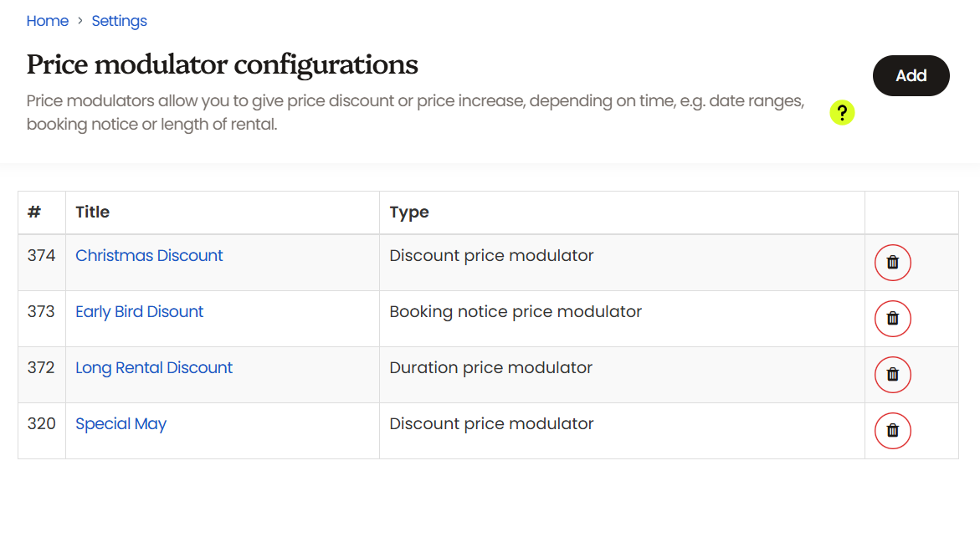Screen dimensions: 980x558
Task: Click the # column header
Action: click(x=34, y=212)
